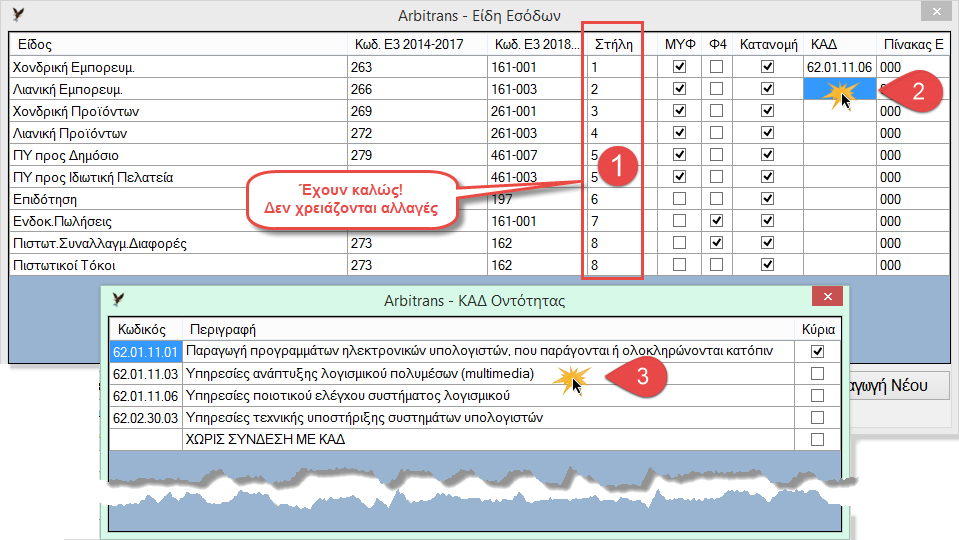Click the ΚΑΔ cell with 62.01.11.06

coord(840,67)
